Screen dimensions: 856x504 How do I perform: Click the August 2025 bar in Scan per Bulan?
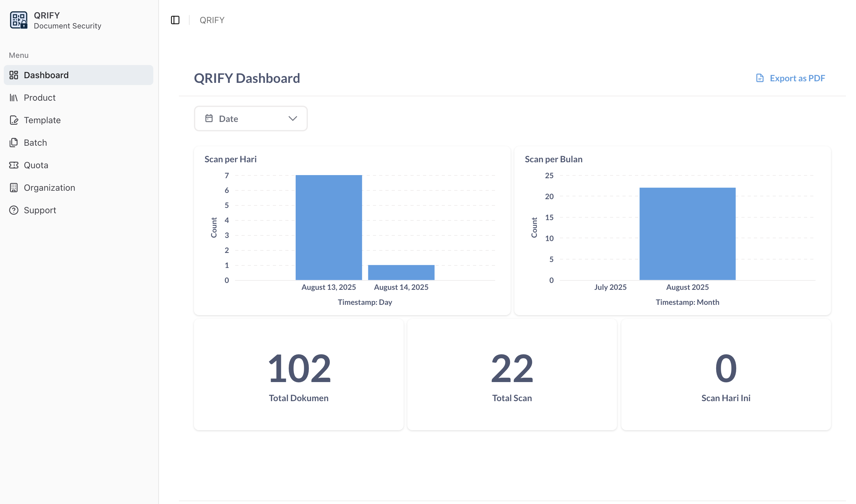[x=687, y=233]
